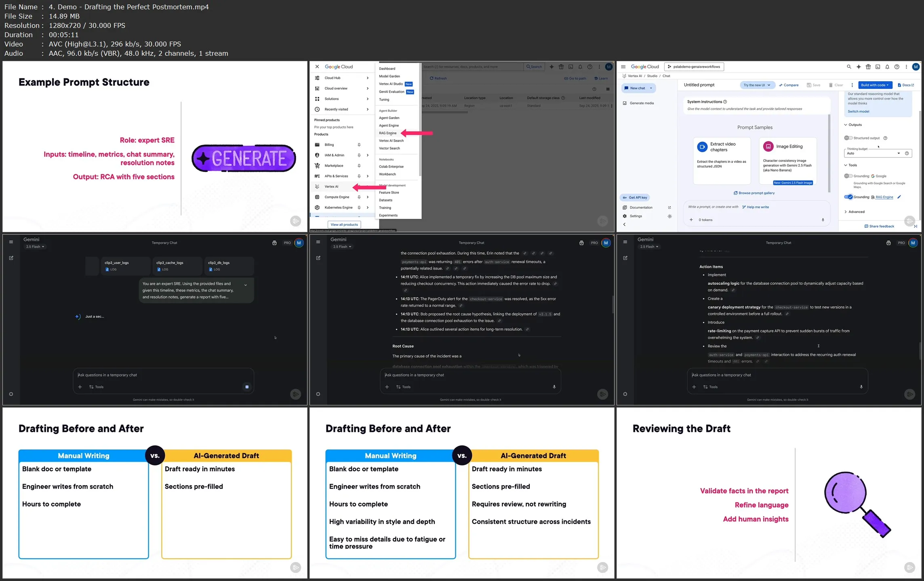Viewport: 924px width, 581px height.
Task: Enable the Structured output toggle
Action: 848,138
